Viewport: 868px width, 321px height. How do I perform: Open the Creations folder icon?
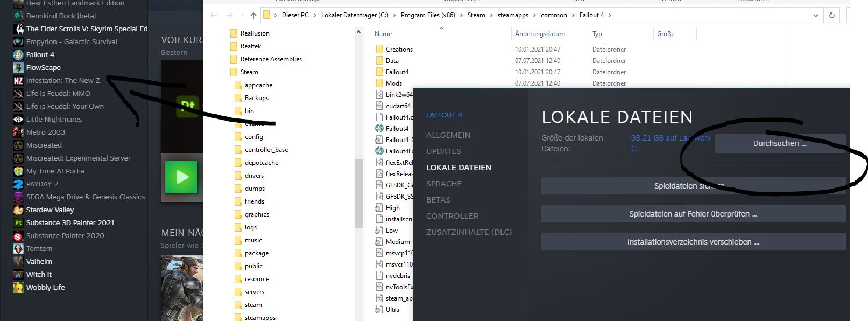click(379, 49)
